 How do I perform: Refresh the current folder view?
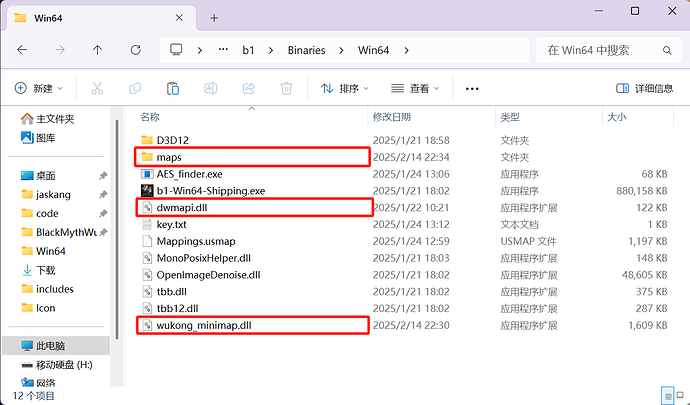(136, 50)
